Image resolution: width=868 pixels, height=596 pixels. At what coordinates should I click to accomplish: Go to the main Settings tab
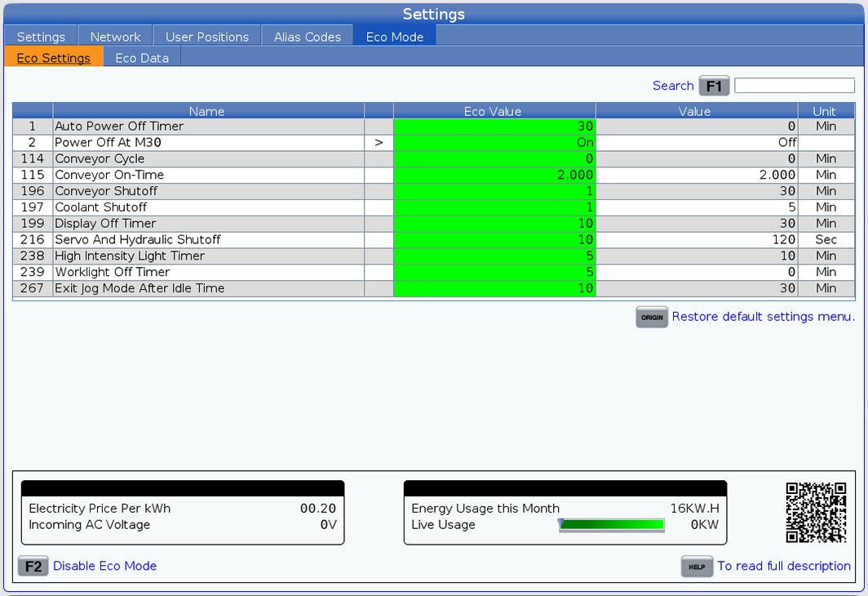(41, 37)
